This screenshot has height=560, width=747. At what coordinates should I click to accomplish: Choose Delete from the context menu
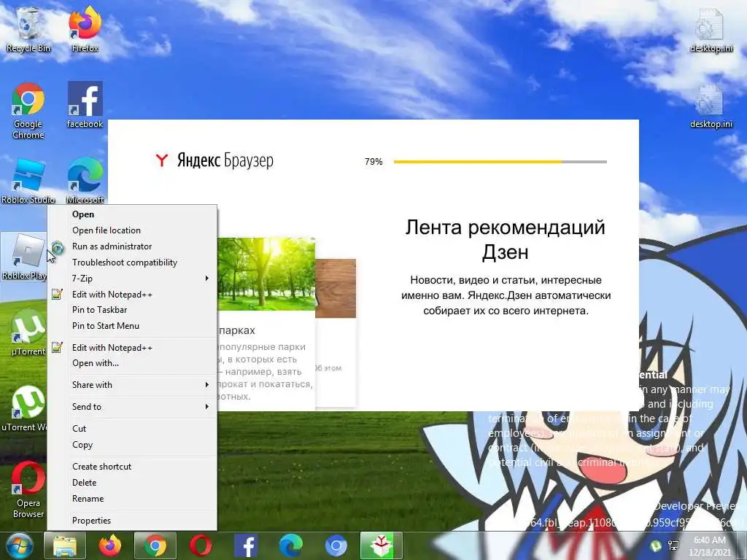point(133,483)
